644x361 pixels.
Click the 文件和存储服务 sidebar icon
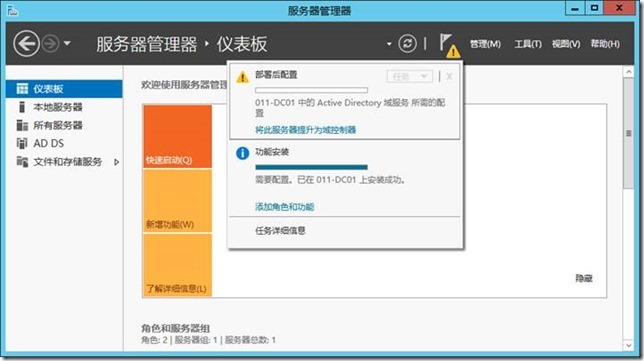point(22,161)
